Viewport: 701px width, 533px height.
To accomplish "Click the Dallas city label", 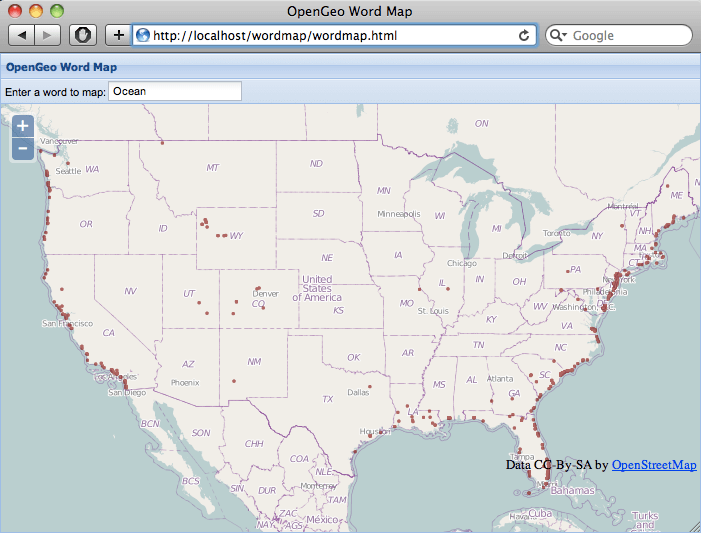I will tap(358, 393).
